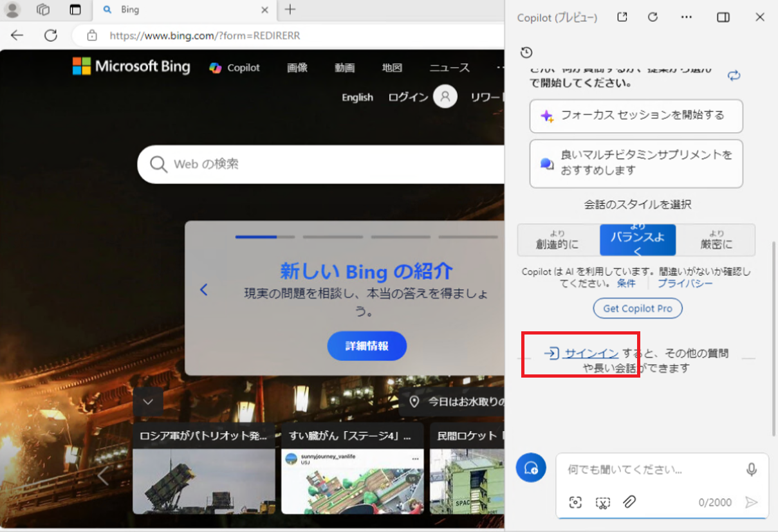778x532 pixels.
Task: Open the workspaces icon in title bar
Action: click(x=43, y=10)
